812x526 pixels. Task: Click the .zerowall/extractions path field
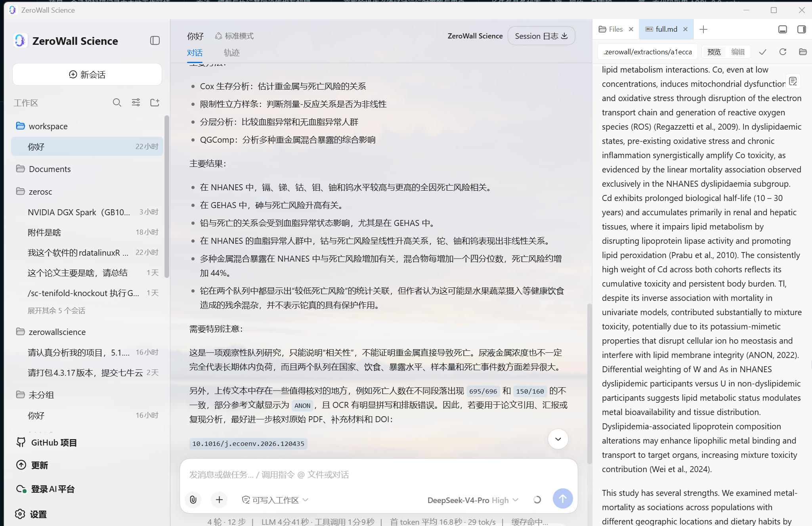pos(648,52)
